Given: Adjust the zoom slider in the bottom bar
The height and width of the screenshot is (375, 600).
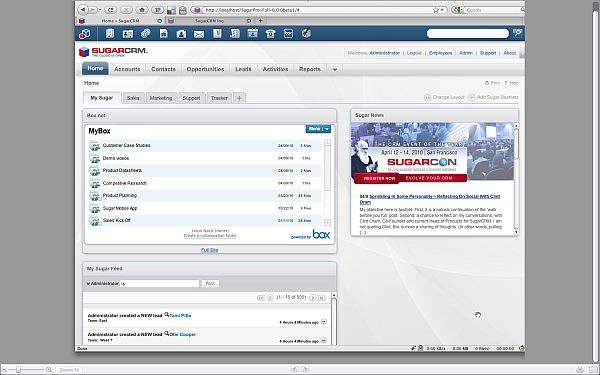Looking at the screenshot, I should [x=18, y=370].
